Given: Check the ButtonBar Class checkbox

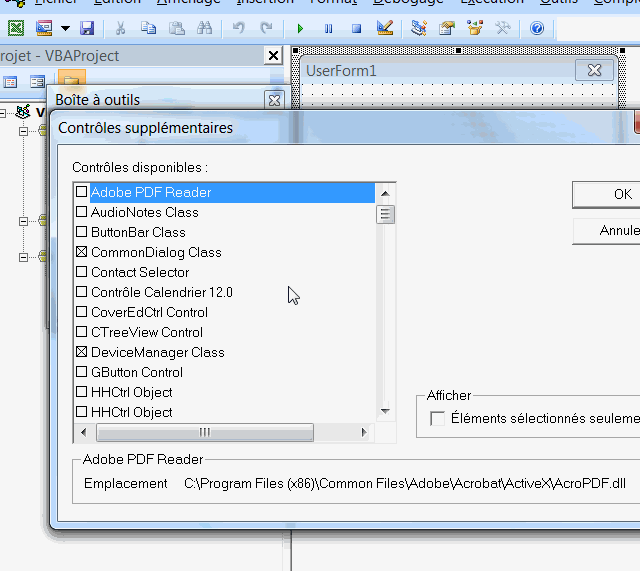Looking at the screenshot, I should tap(82, 231).
